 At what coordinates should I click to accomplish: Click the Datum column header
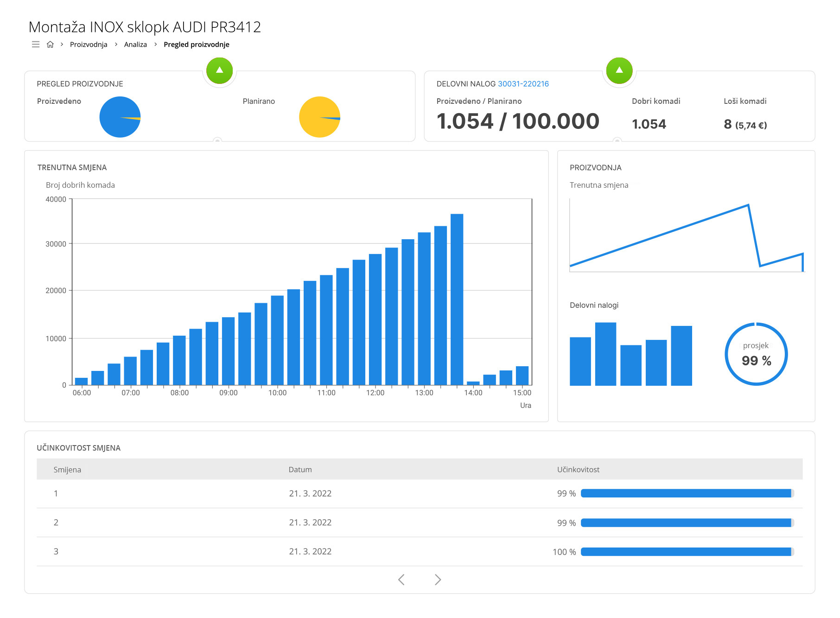(300, 470)
